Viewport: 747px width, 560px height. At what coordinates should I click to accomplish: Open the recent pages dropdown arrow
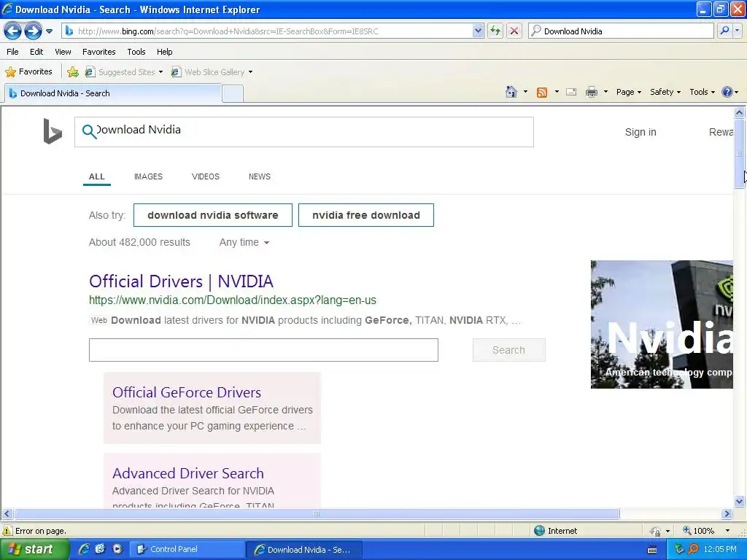tap(49, 31)
